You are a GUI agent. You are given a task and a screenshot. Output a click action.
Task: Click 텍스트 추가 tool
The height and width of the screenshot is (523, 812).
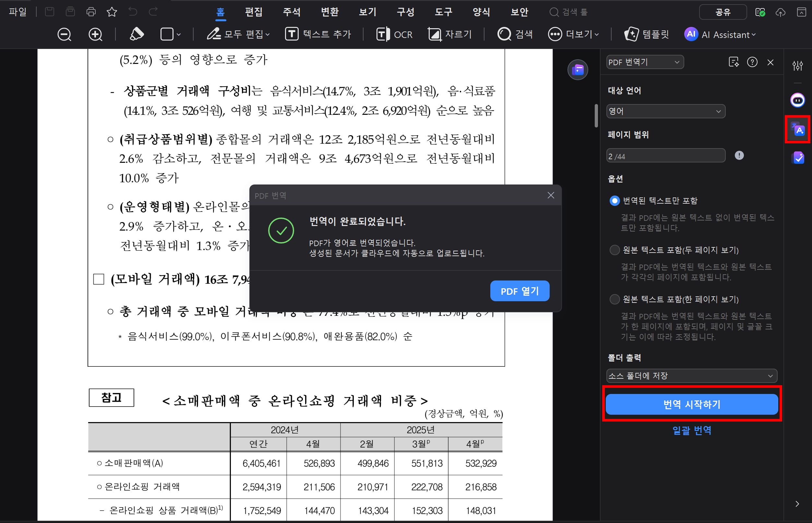pos(317,34)
